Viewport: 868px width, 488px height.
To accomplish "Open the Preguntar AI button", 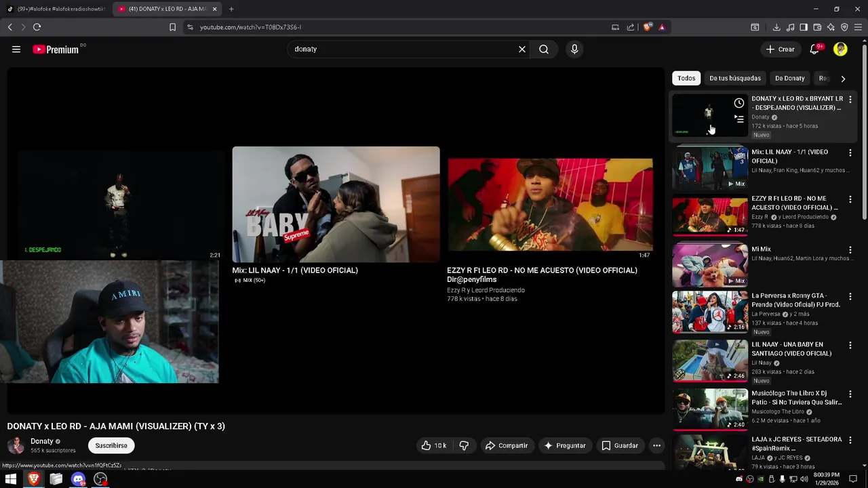I will (565, 445).
